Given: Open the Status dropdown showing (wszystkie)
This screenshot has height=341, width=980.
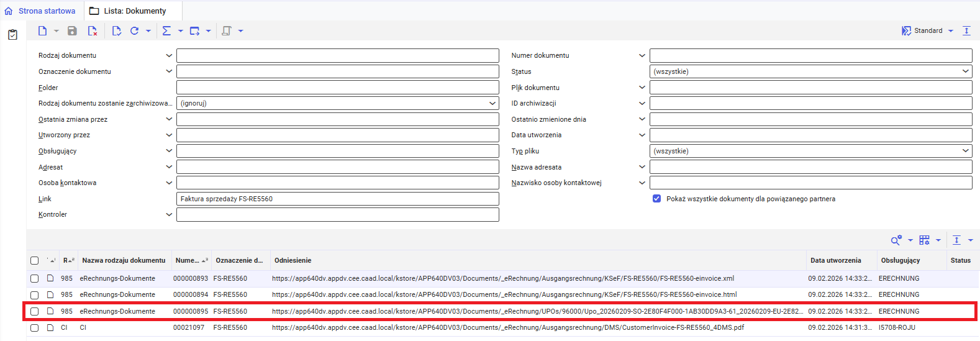Looking at the screenshot, I should 810,71.
